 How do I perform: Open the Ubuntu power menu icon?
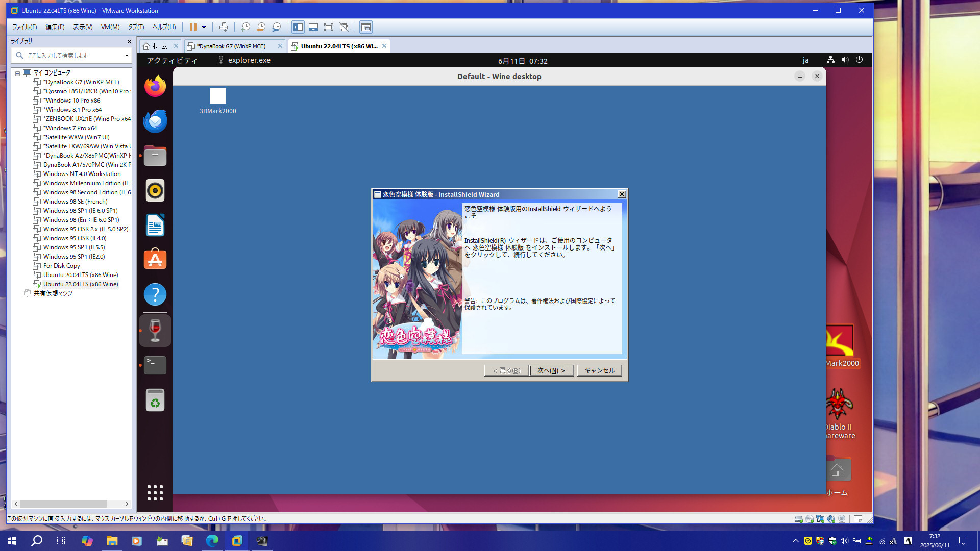[x=860, y=60]
